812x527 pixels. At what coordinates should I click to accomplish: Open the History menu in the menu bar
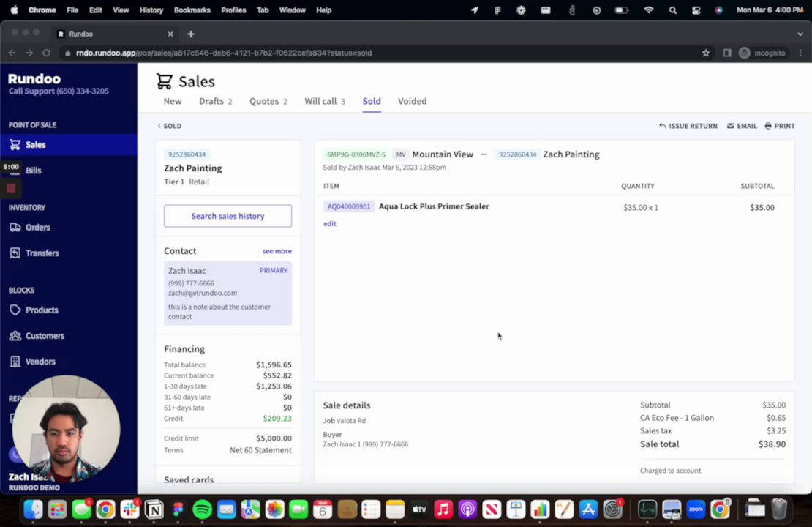(151, 10)
